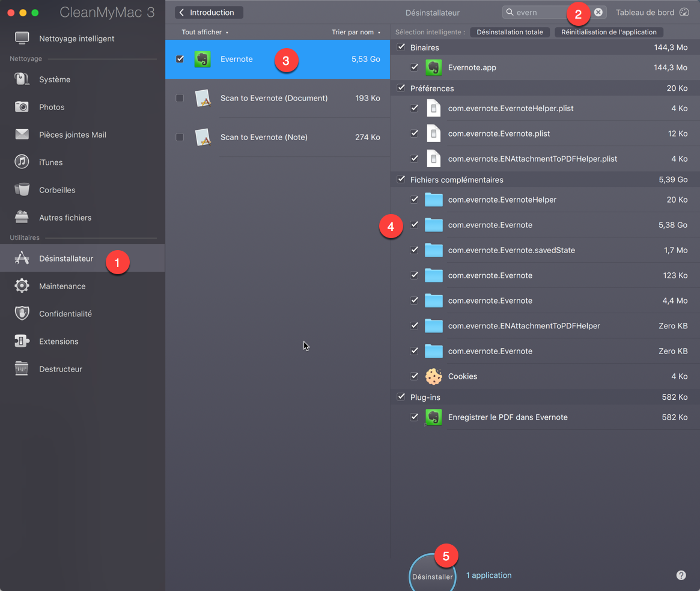
Task: Select the Maintenance gear icon
Action: tap(22, 286)
